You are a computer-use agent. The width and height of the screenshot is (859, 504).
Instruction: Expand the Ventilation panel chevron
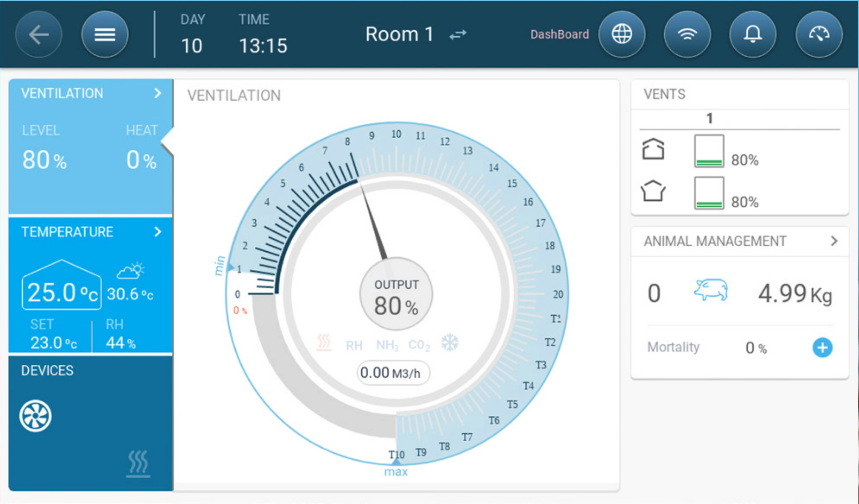click(157, 93)
